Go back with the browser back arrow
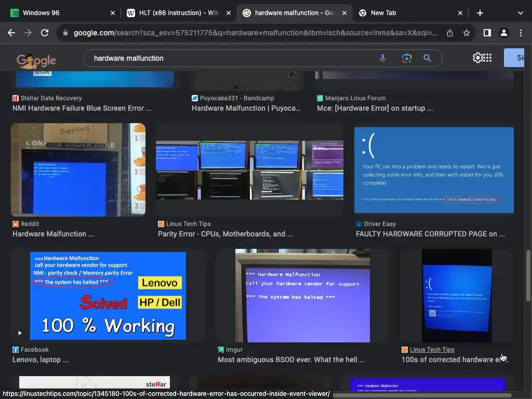Viewport: 532px width, 399px height. click(x=11, y=33)
